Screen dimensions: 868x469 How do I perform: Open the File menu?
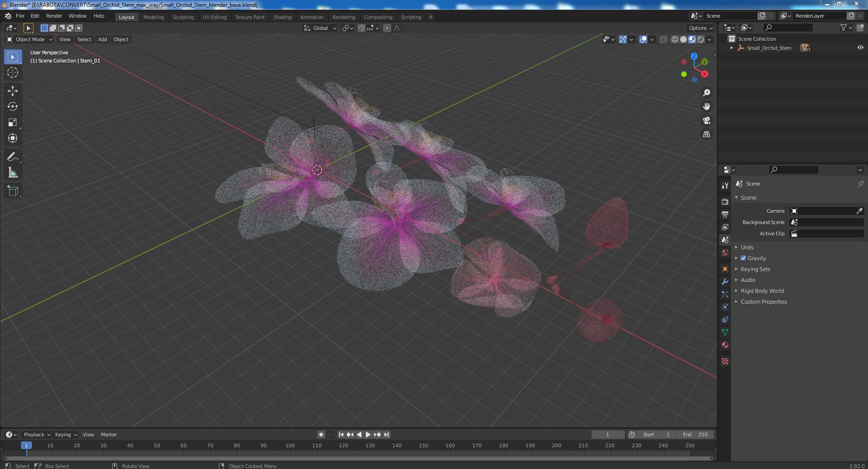point(20,16)
